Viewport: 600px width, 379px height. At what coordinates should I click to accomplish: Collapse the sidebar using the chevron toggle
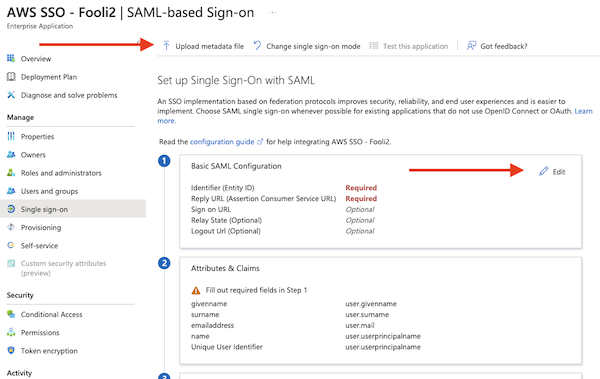pyautogui.click(x=139, y=43)
